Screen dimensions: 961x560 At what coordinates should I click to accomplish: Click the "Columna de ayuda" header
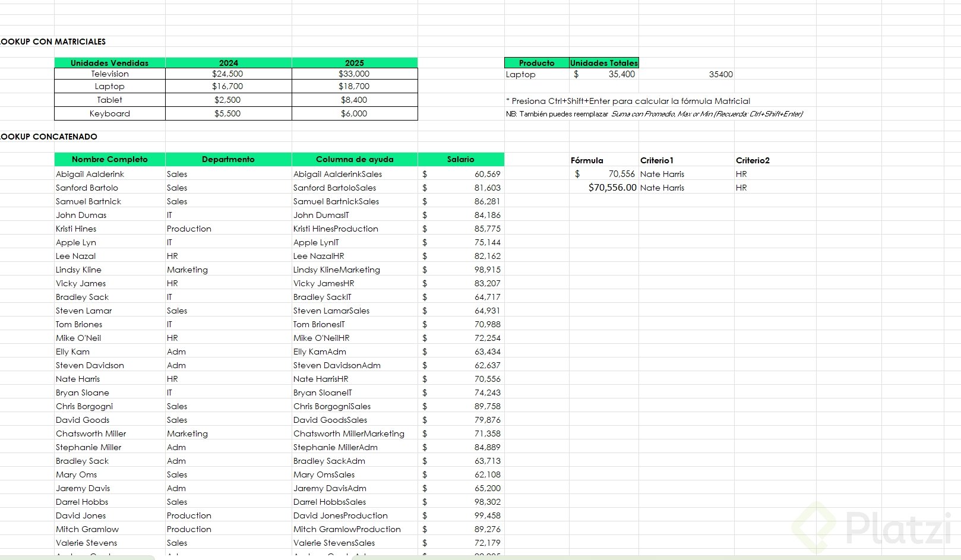click(355, 159)
